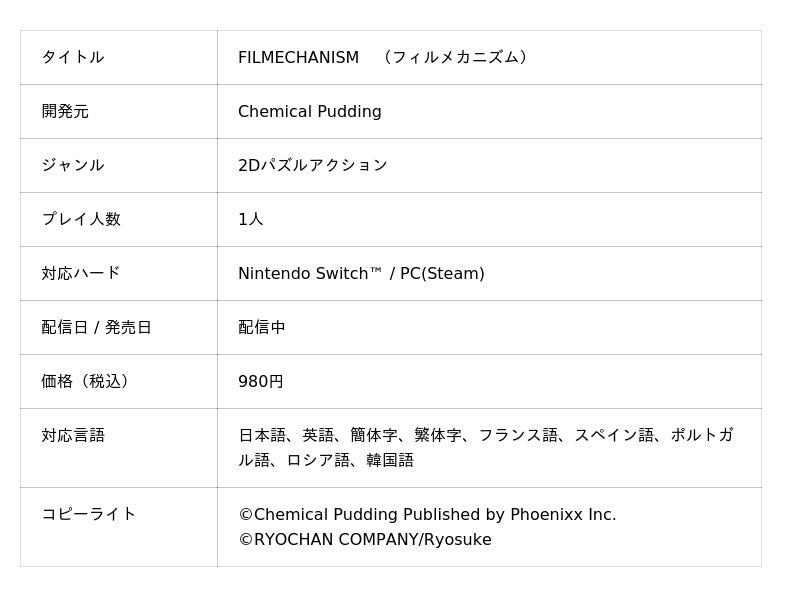This screenshot has height=597, width=800.
Task: Click the 配信日 / 発売日 label
Action: coord(96,327)
